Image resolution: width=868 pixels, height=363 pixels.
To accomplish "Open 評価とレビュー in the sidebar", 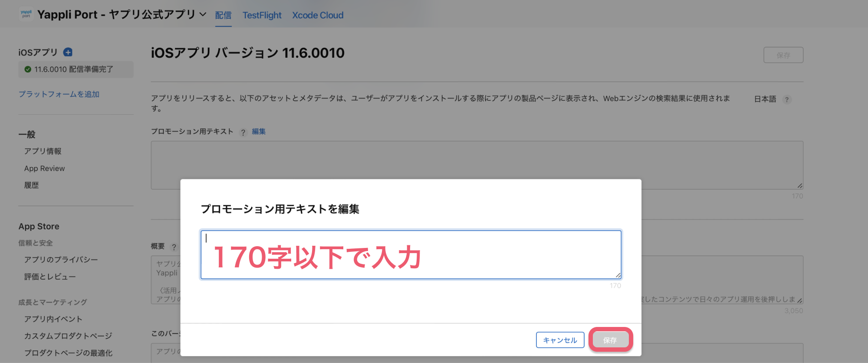I will tap(50, 277).
